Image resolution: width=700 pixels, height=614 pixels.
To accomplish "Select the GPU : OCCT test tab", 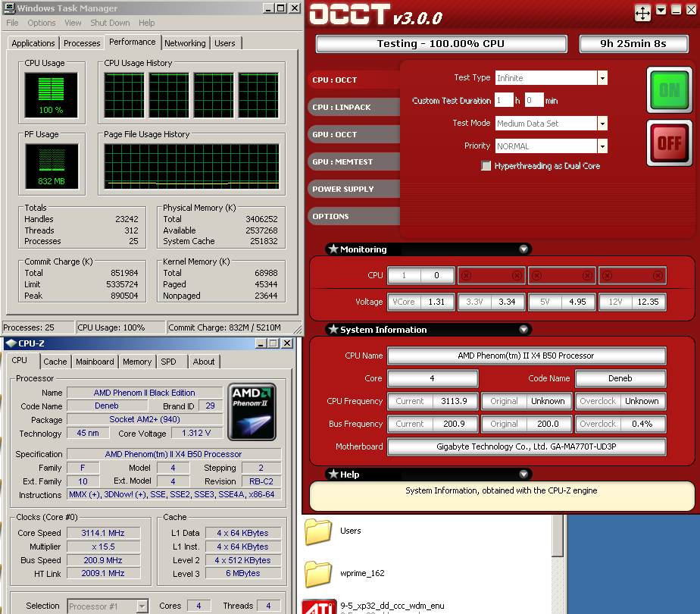I will point(354,134).
